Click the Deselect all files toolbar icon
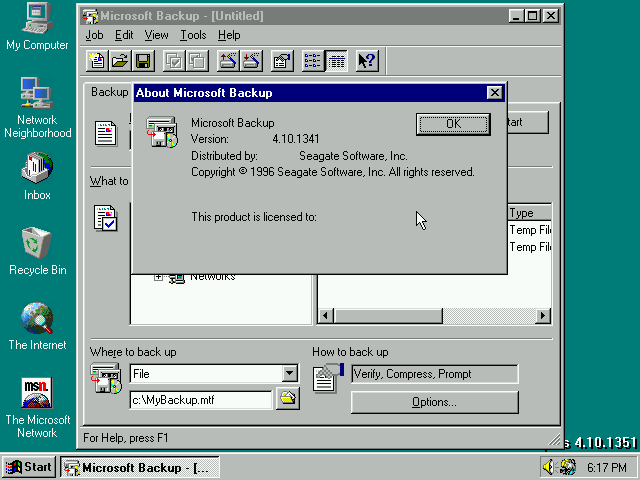This screenshot has width=640, height=480. click(198, 61)
